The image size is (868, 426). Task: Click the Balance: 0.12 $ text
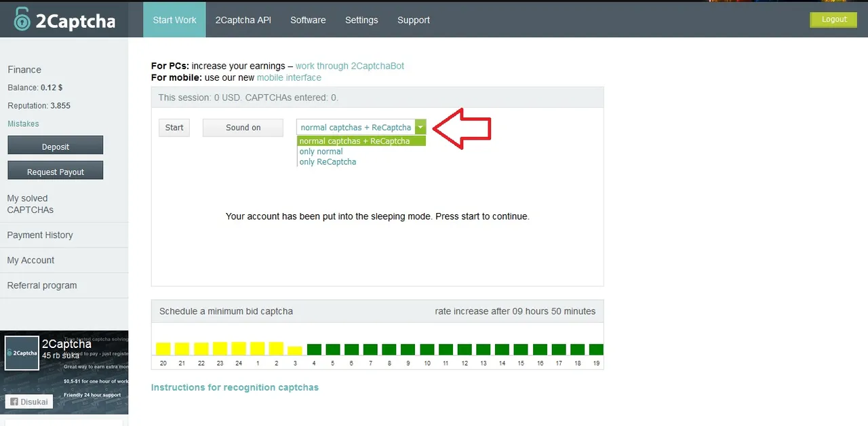point(35,88)
